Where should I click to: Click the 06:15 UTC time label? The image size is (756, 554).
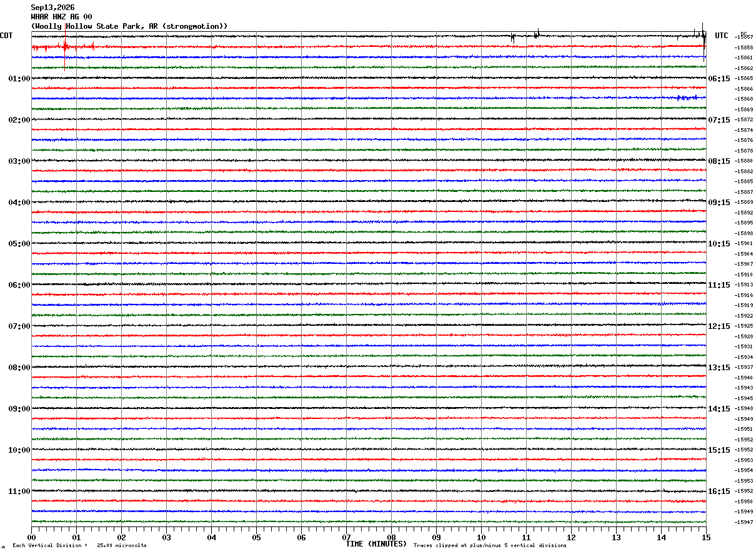pyautogui.click(x=719, y=79)
